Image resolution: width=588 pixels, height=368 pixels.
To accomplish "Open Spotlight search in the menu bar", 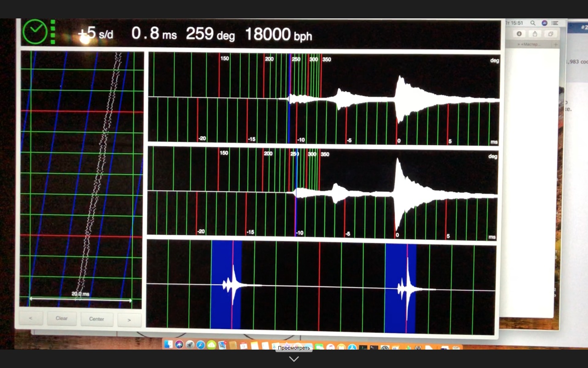I will pos(533,23).
